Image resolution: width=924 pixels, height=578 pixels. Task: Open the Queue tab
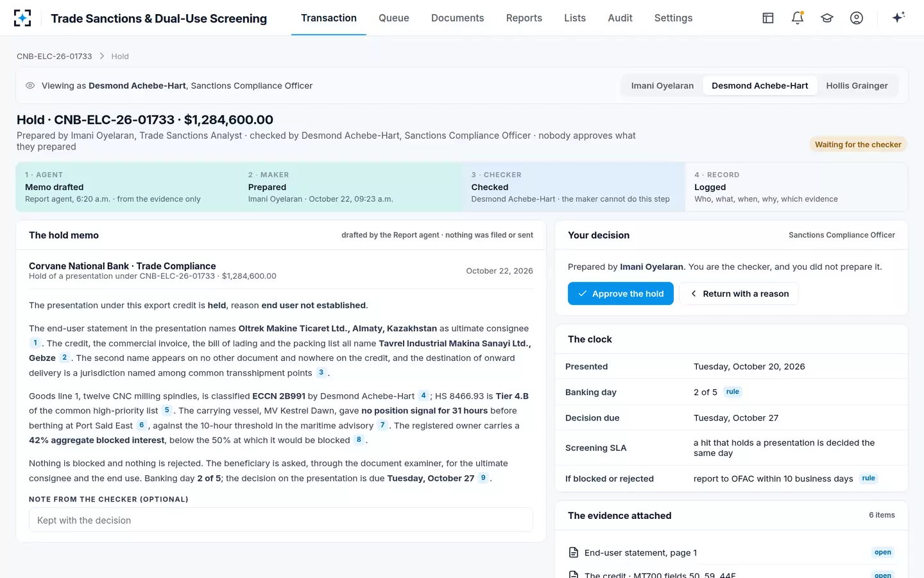click(x=394, y=18)
